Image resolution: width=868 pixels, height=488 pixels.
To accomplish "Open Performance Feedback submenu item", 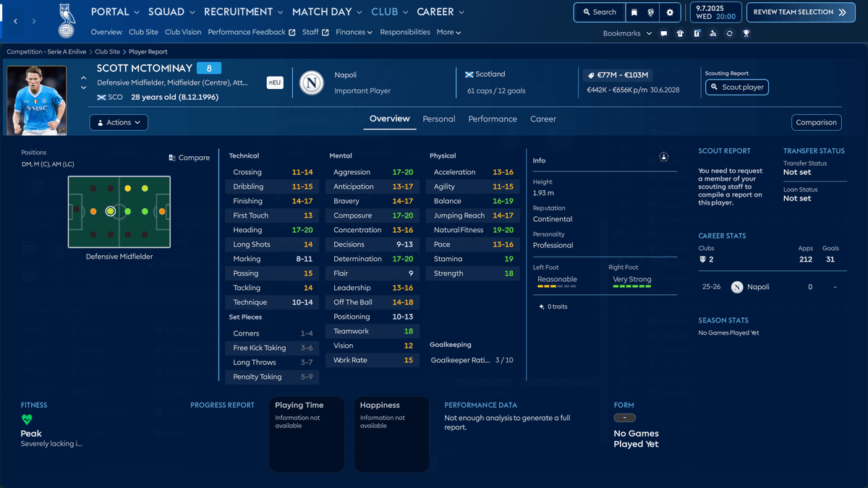I will click(252, 33).
